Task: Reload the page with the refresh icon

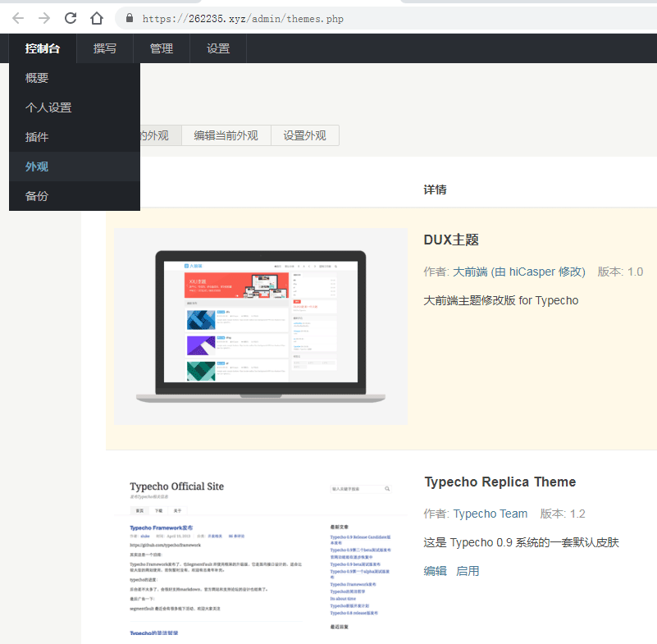Action: (x=71, y=18)
